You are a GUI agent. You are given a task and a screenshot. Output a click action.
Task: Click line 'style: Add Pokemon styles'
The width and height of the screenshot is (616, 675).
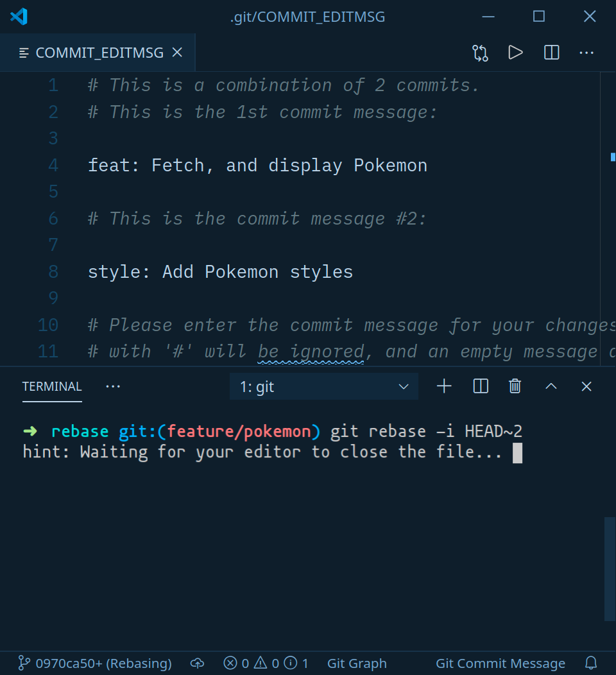[220, 272]
